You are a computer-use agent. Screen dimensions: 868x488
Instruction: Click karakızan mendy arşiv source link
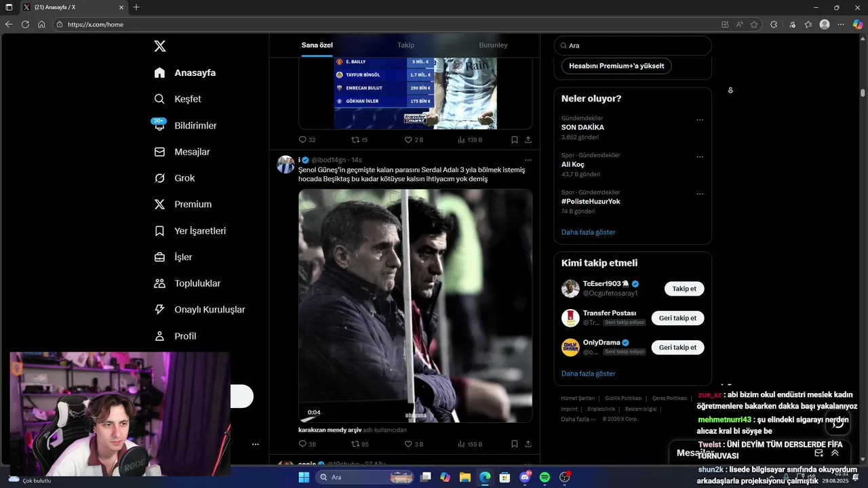click(330, 430)
